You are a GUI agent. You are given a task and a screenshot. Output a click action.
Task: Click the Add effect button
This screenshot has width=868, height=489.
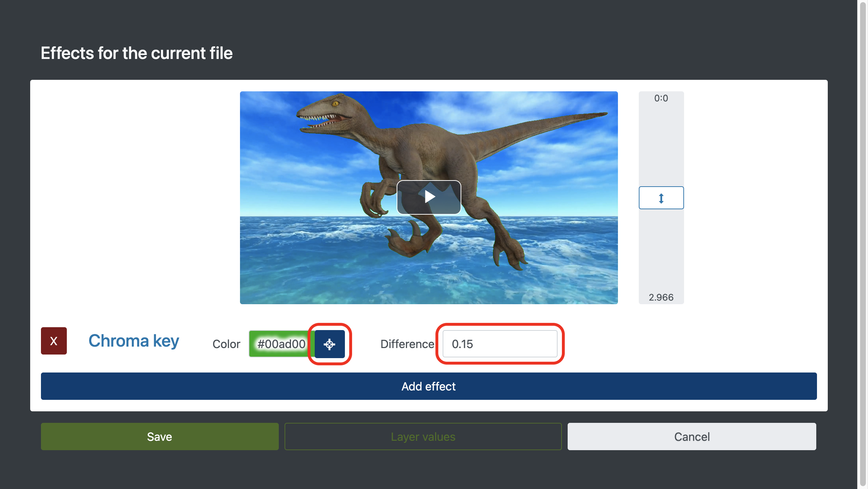coord(429,386)
